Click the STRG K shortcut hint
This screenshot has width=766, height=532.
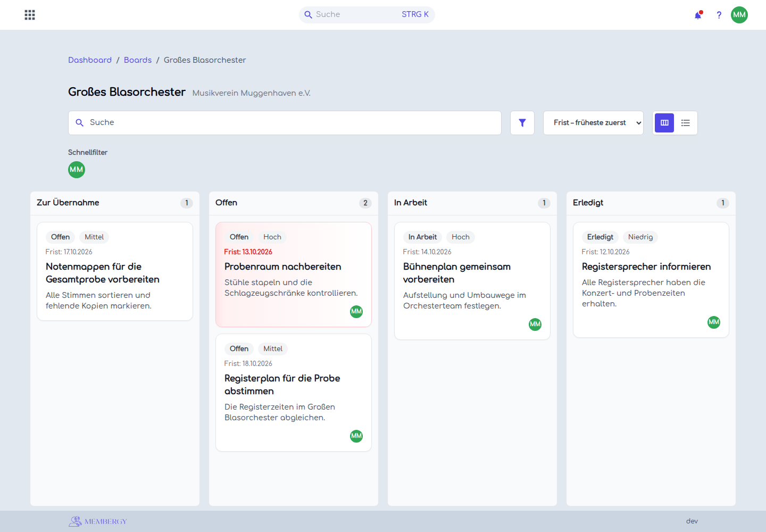[415, 14]
